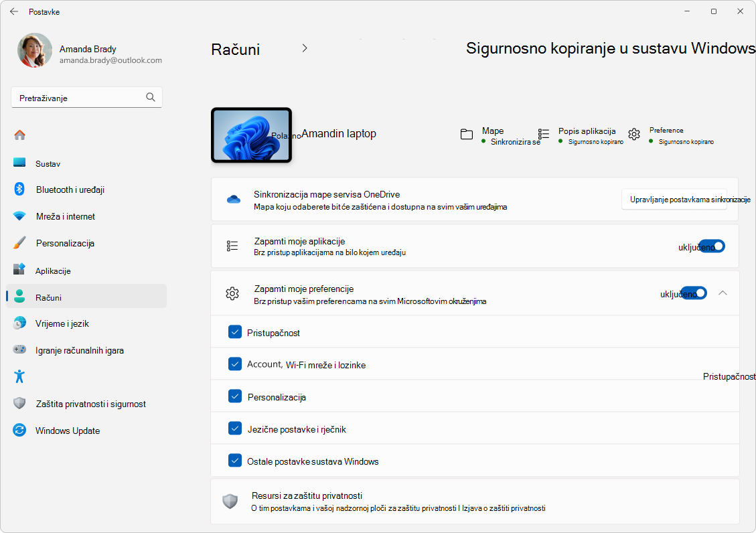
Task: Open Sustav settings in sidebar
Action: pyautogui.click(x=86, y=164)
